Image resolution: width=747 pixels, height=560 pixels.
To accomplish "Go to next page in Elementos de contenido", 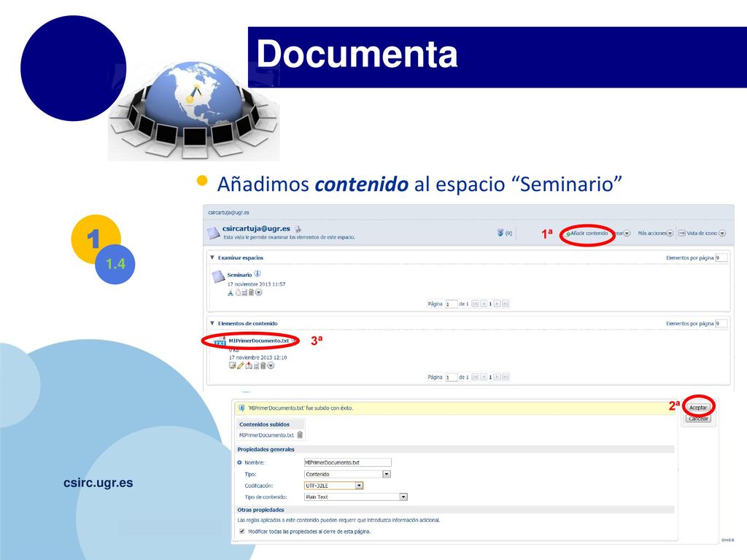I will click(x=497, y=377).
